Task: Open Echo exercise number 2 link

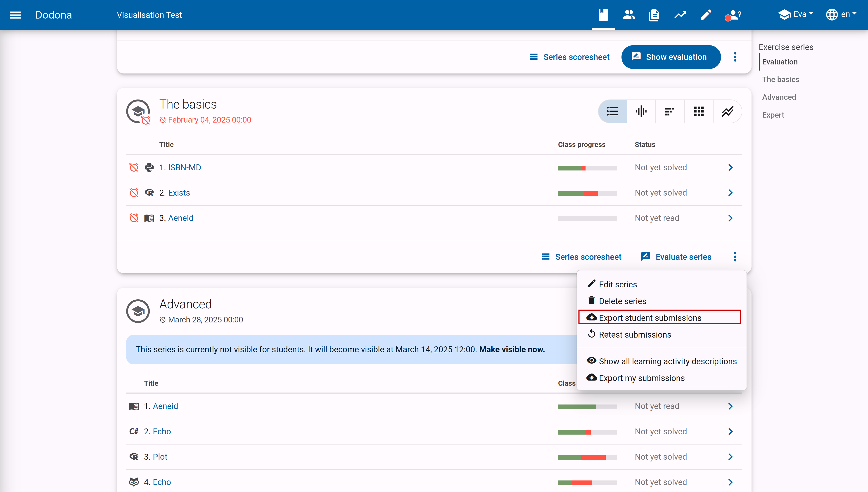Action: pyautogui.click(x=162, y=431)
